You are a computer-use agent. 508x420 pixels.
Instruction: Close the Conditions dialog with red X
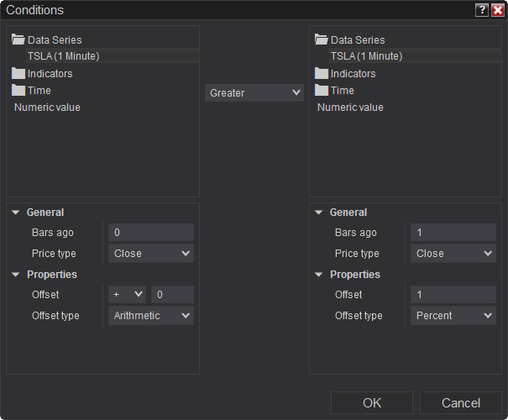pos(497,10)
